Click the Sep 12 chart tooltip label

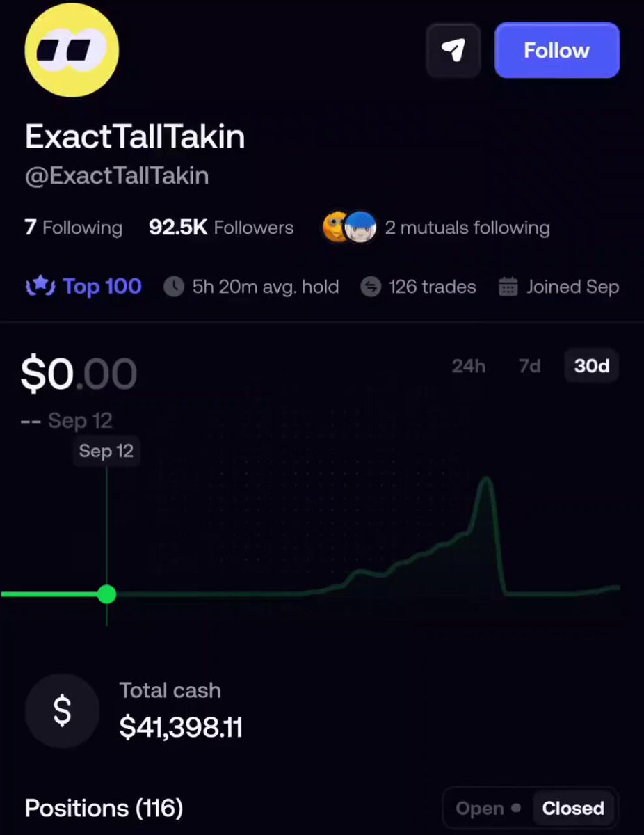click(x=106, y=451)
